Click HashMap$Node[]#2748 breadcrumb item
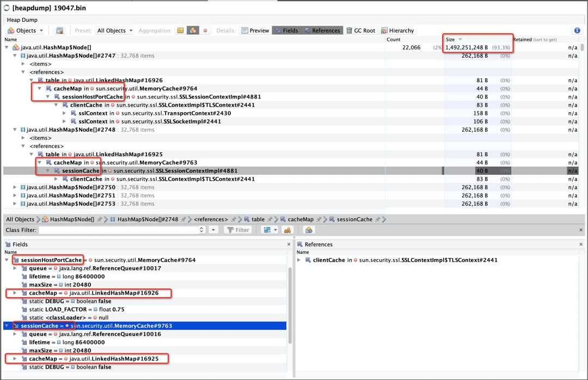This screenshot has height=380, width=588. click(x=148, y=219)
